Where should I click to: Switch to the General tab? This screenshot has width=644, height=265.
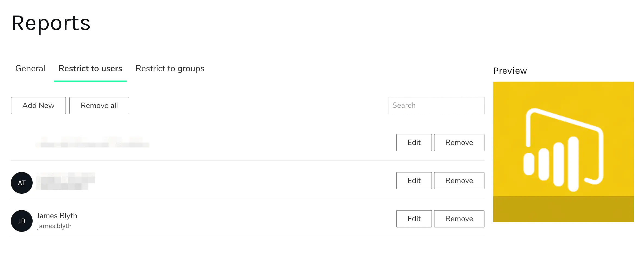pos(30,69)
